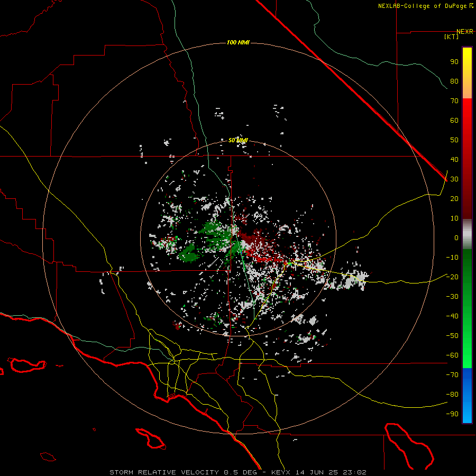This screenshot has width=476, height=476.
Task: Click the -70 value on velocity scale
Action: point(452,374)
